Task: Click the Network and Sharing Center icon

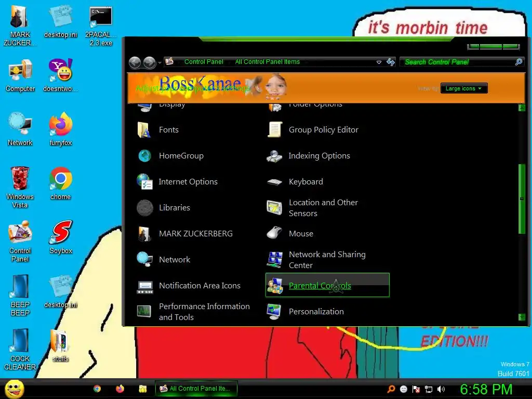Action: pos(274,260)
